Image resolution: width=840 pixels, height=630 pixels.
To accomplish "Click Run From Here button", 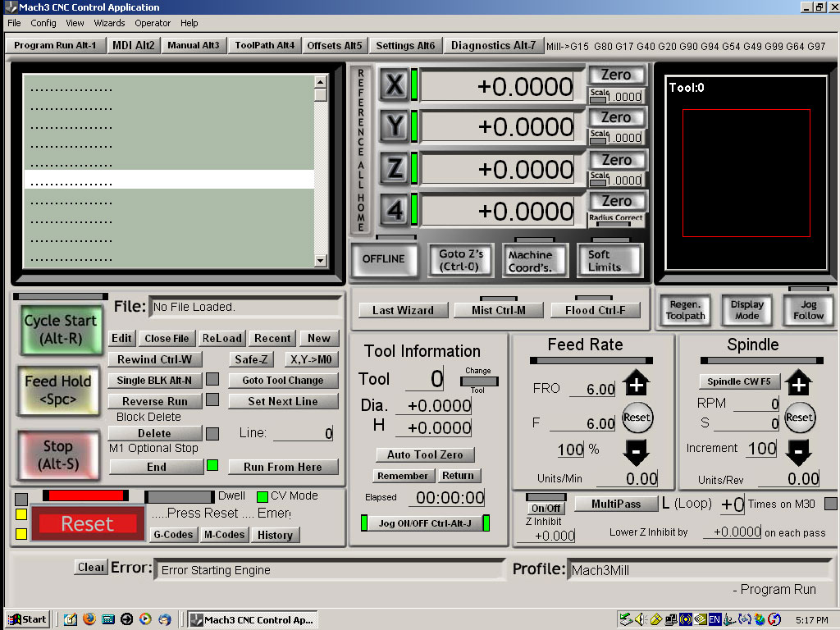I will (283, 467).
